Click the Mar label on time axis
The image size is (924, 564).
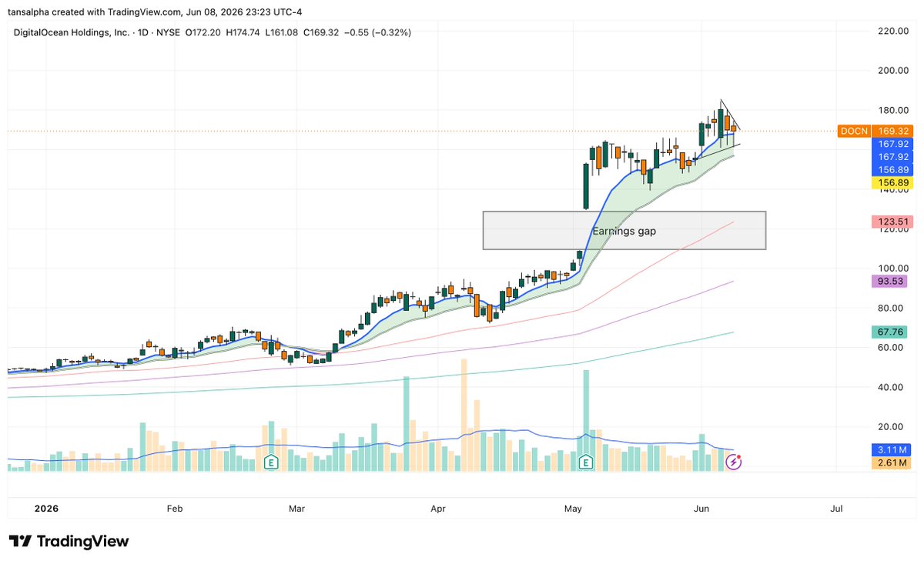(x=296, y=509)
